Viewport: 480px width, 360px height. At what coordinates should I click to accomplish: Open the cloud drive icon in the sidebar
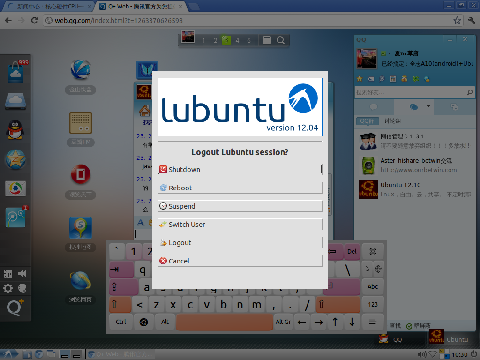pos(15,101)
